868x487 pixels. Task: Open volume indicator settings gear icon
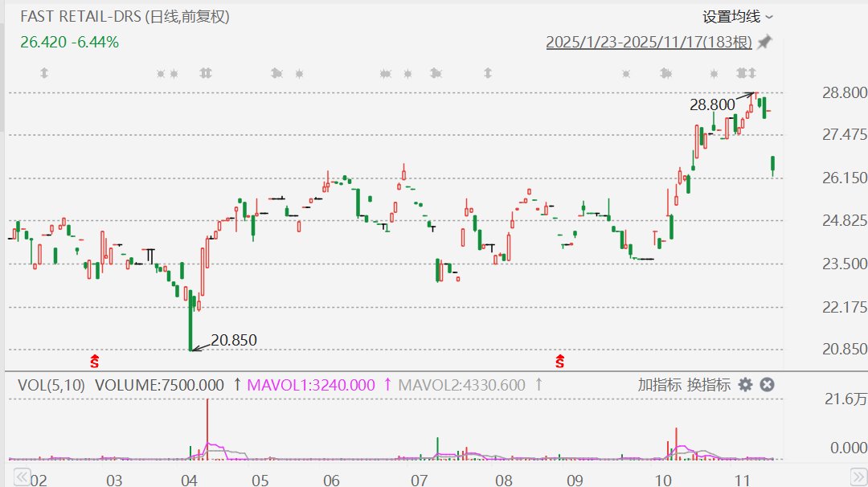746,385
